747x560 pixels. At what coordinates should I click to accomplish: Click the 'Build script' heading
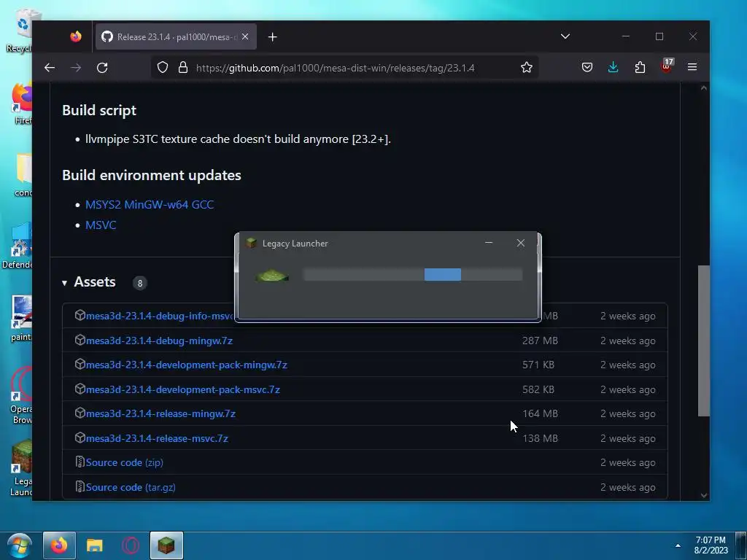click(99, 111)
